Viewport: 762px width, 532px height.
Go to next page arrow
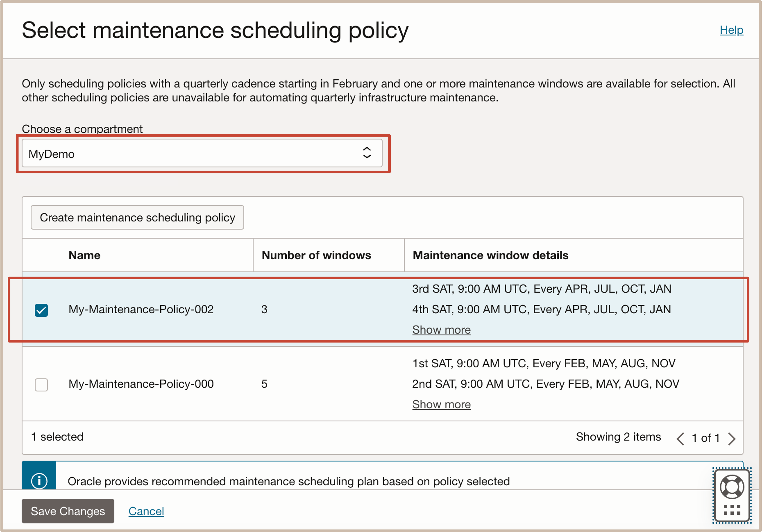click(732, 438)
